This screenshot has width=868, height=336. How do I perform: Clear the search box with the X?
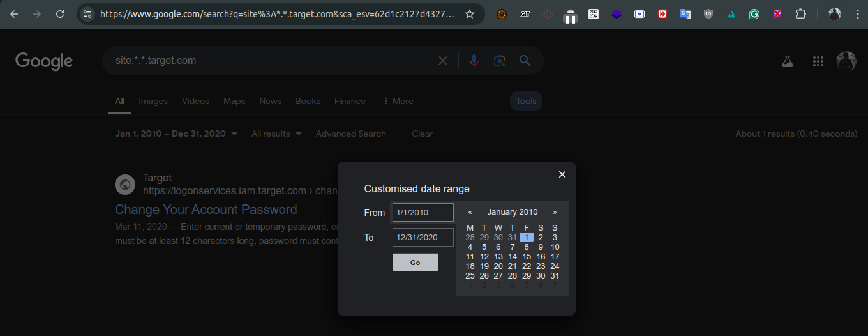coord(443,61)
